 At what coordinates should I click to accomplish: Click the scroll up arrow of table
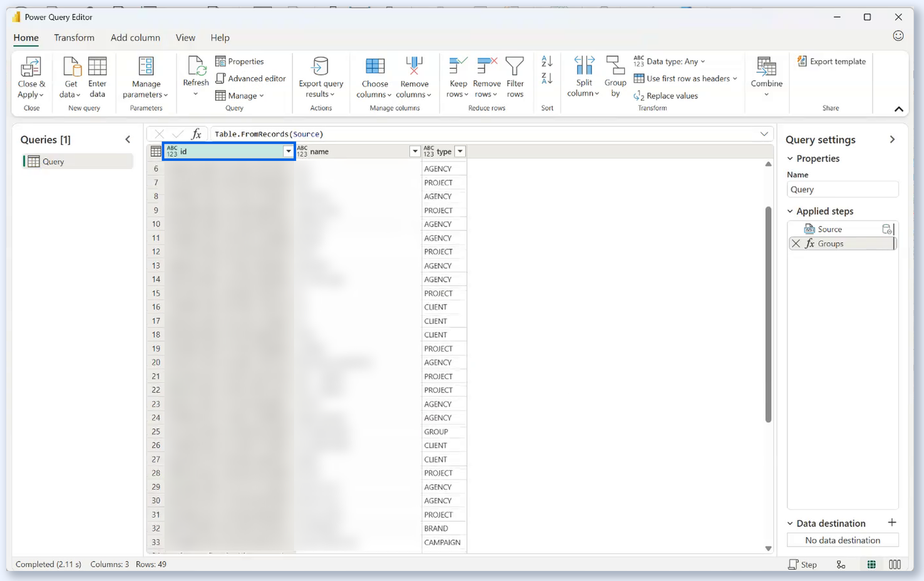click(768, 164)
